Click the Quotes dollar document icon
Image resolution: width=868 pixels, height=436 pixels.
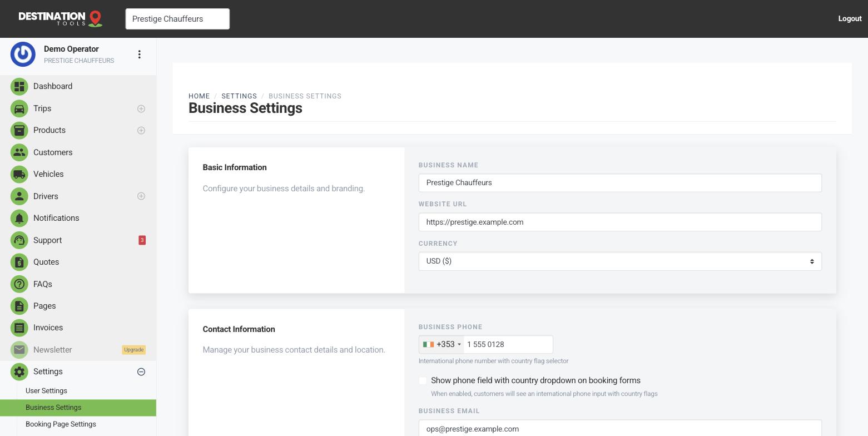coord(19,262)
